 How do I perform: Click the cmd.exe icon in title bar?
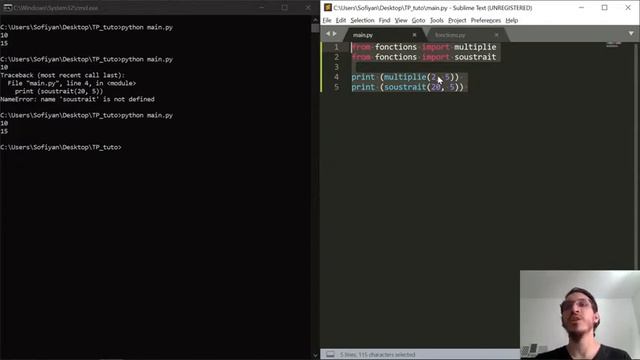[x=7, y=8]
